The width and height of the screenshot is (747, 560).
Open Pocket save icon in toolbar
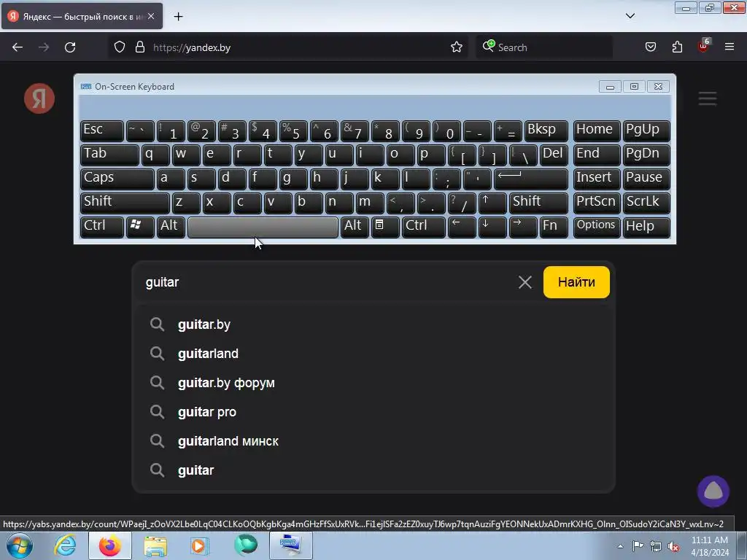[x=651, y=47]
